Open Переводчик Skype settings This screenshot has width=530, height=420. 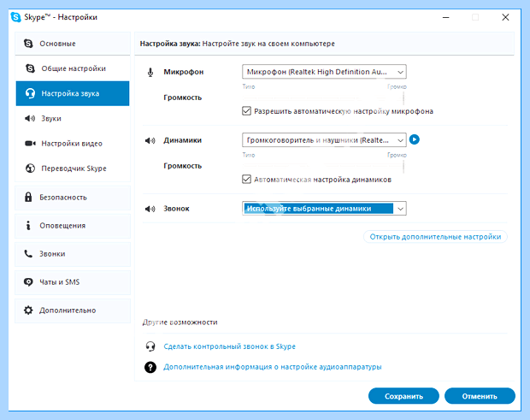pos(73,168)
